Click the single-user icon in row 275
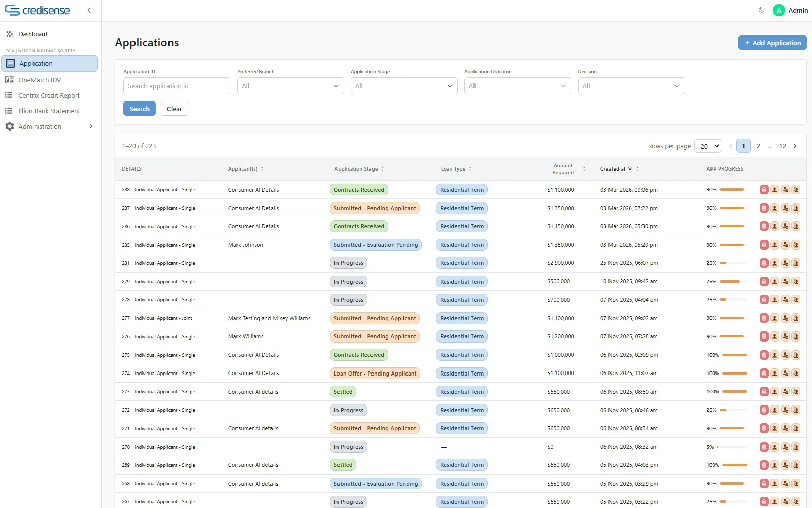 click(774, 355)
